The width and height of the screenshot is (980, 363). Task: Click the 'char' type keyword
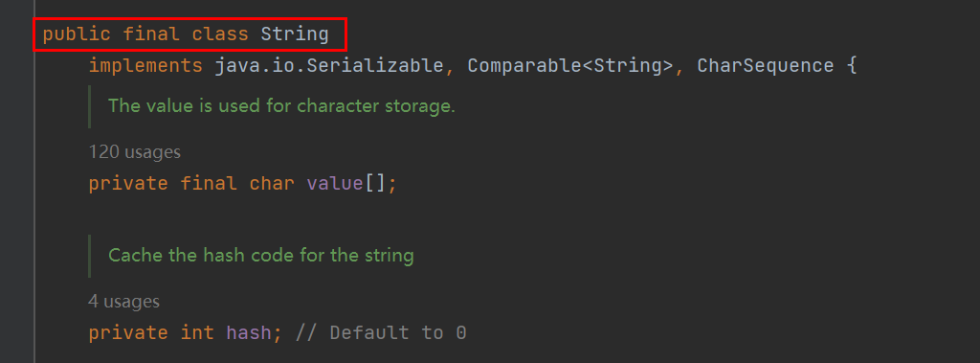272,183
